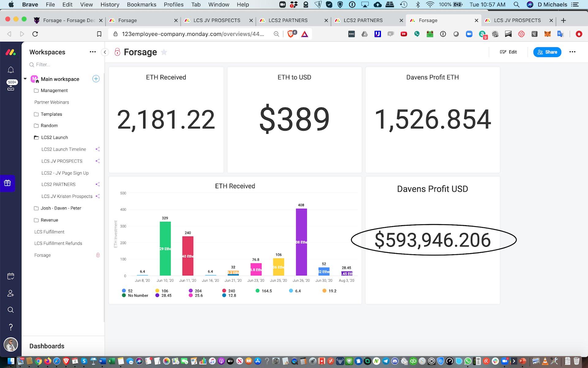Favorite the Forsage dashboard with star
Screen dimensions: 588x368
coord(164,52)
